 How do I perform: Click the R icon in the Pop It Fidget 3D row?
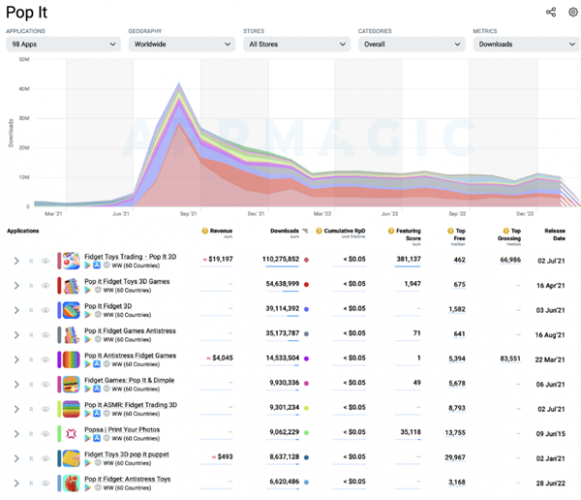coord(31,310)
